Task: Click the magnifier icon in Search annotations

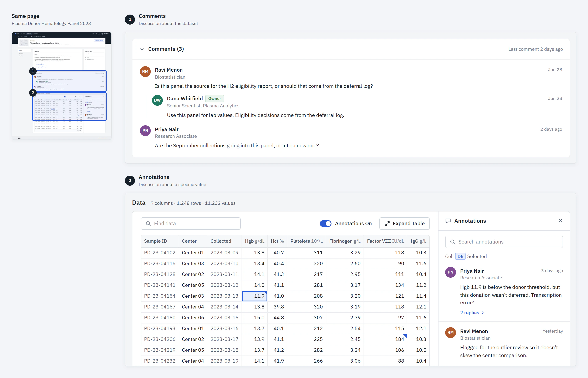Action: pos(452,242)
